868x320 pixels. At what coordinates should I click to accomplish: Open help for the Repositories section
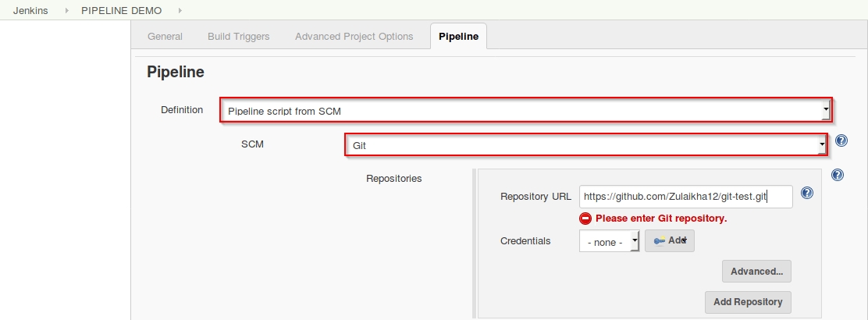[838, 176]
